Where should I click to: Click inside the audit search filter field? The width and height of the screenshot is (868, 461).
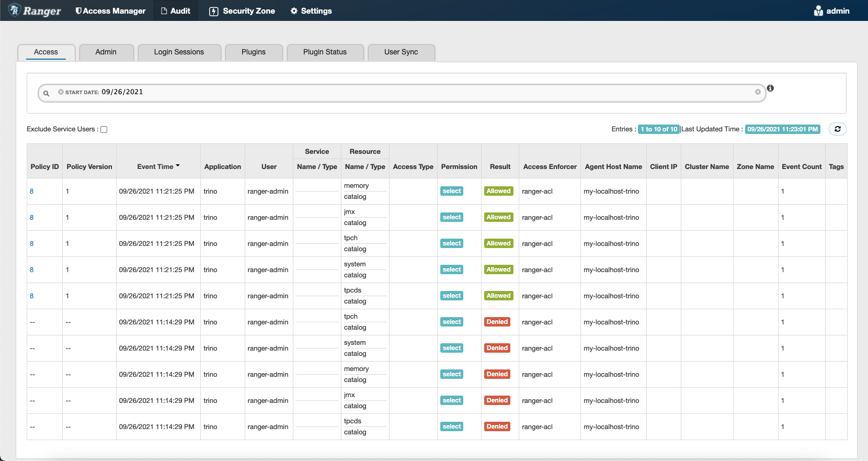418,93
